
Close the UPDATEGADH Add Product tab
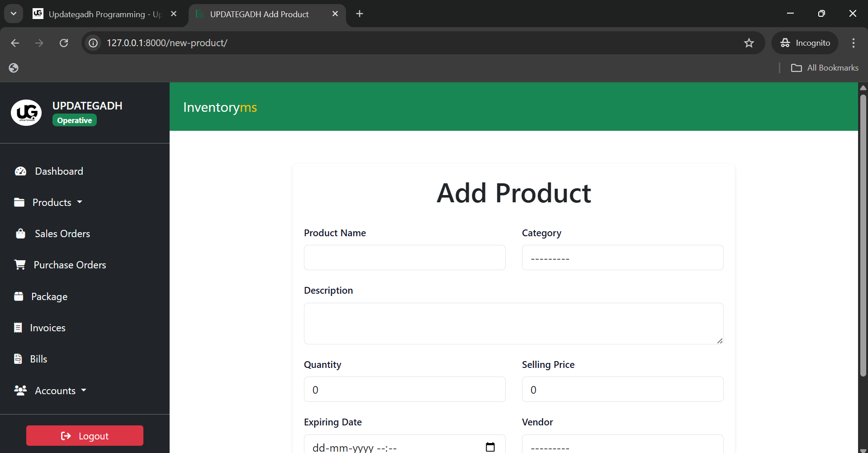pyautogui.click(x=335, y=14)
